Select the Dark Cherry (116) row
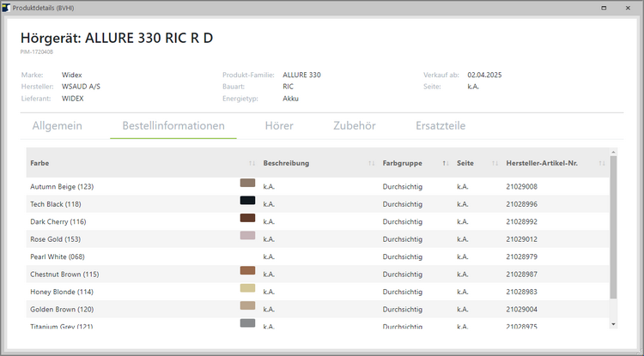 [x=318, y=221]
